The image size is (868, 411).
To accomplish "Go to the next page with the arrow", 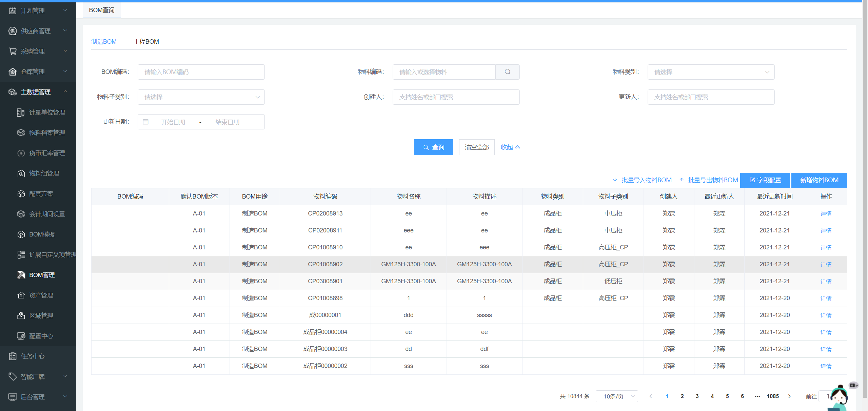I will coord(789,396).
